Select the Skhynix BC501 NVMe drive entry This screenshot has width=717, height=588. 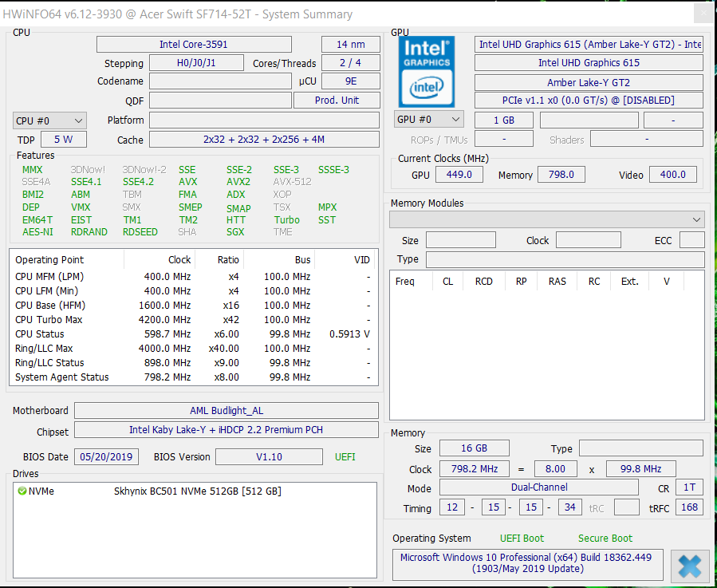click(197, 491)
